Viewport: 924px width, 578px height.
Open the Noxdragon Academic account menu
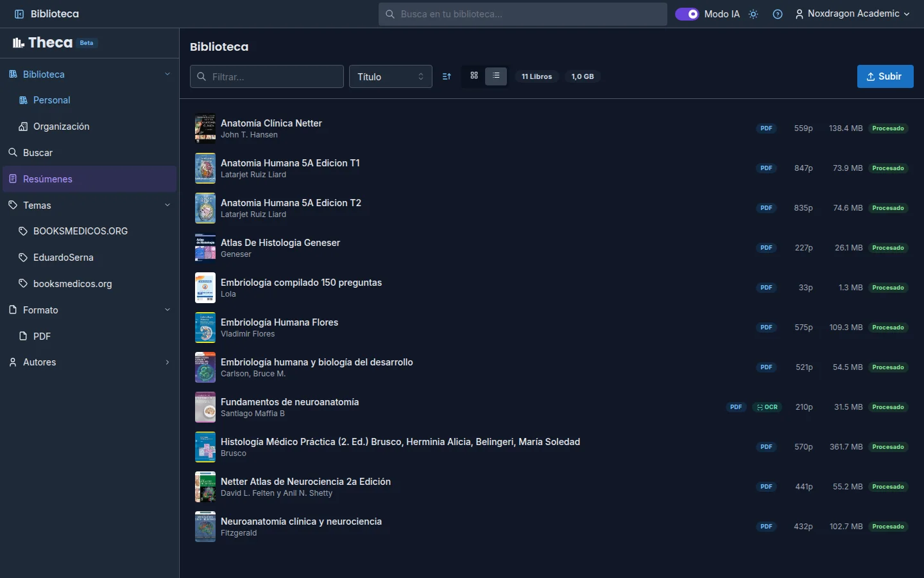click(x=852, y=13)
